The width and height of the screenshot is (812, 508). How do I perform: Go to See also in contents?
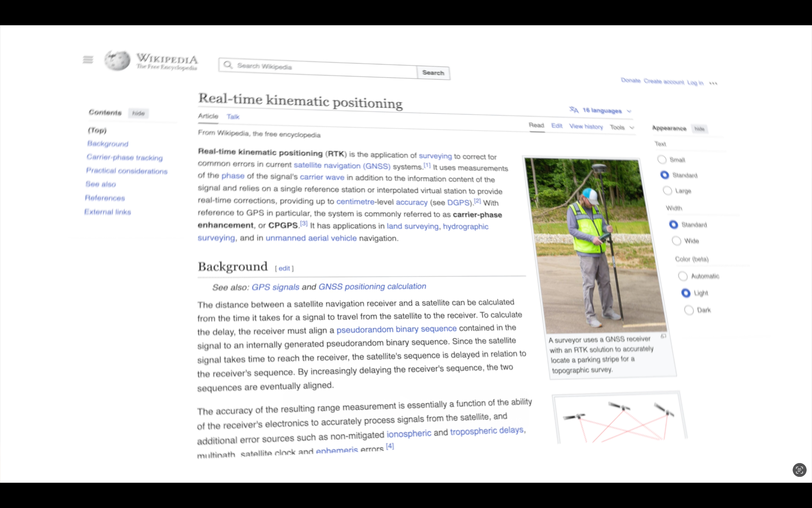[x=101, y=184]
